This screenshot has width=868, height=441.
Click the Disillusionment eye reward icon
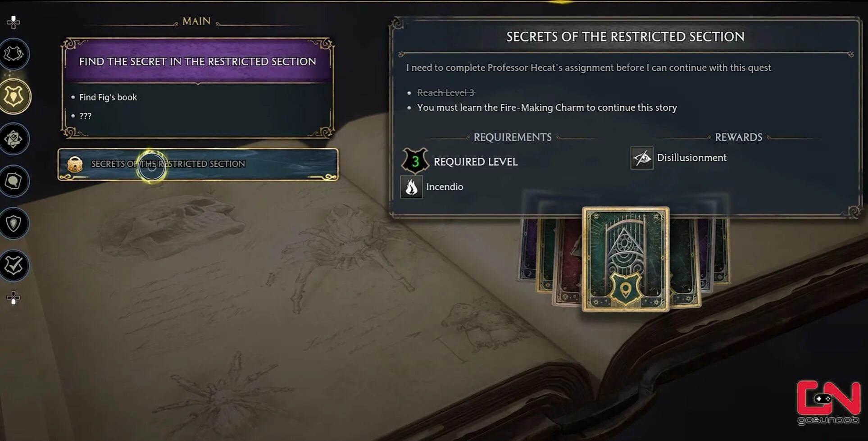[642, 158]
